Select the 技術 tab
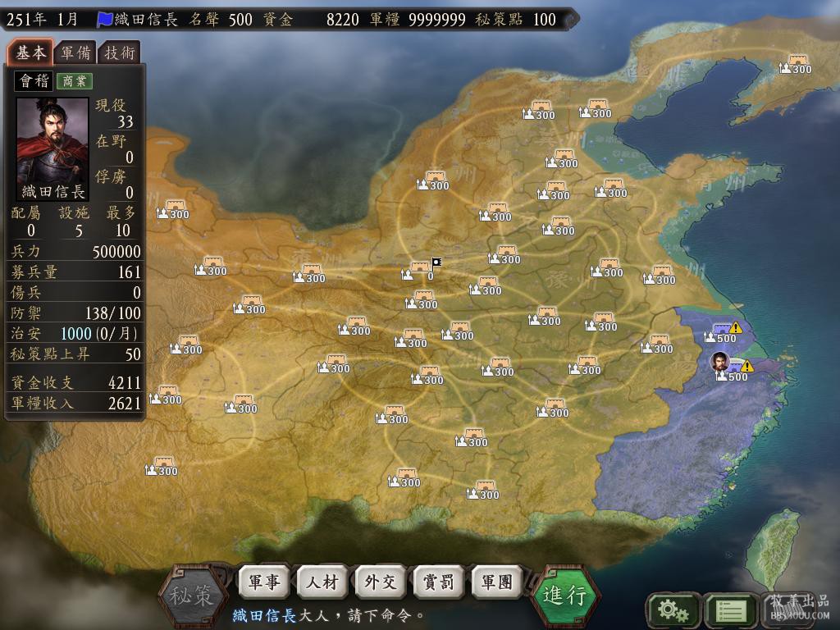The image size is (840, 630). (x=119, y=52)
